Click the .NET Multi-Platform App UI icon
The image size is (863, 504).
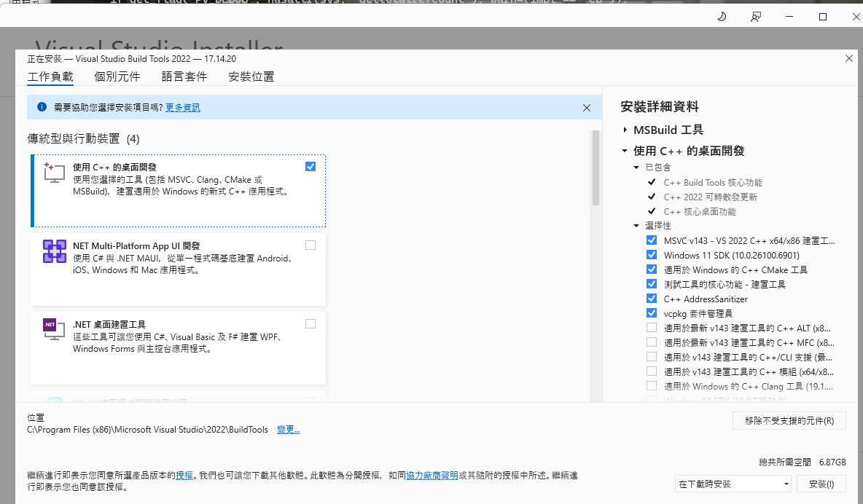coord(55,251)
